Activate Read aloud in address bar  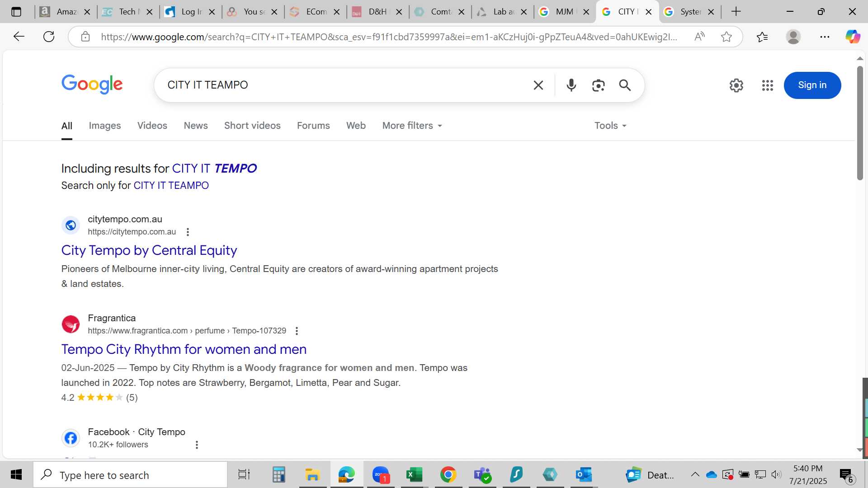point(699,37)
